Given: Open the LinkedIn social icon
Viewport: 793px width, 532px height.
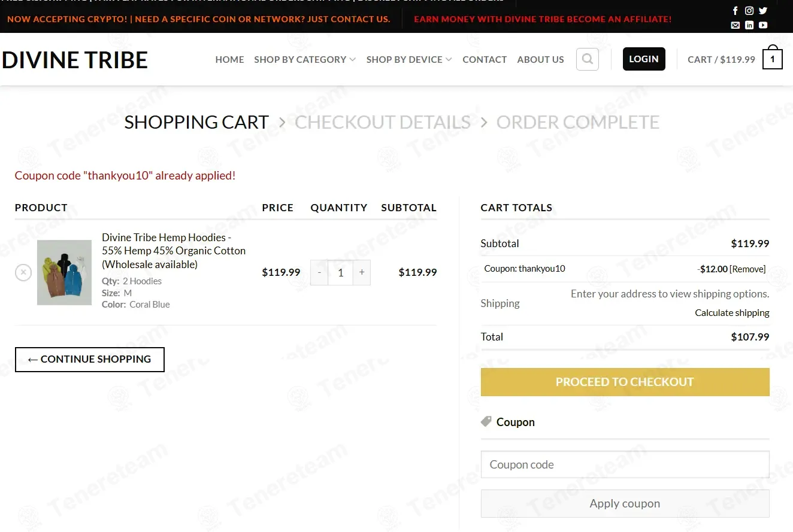Looking at the screenshot, I should [x=749, y=25].
